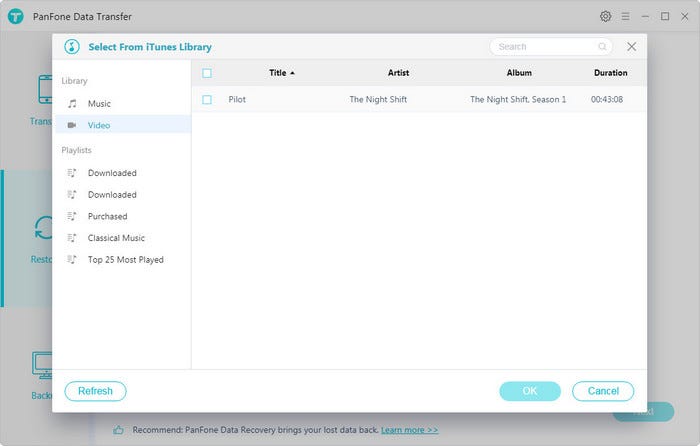Click the search magnifier icon

click(602, 46)
